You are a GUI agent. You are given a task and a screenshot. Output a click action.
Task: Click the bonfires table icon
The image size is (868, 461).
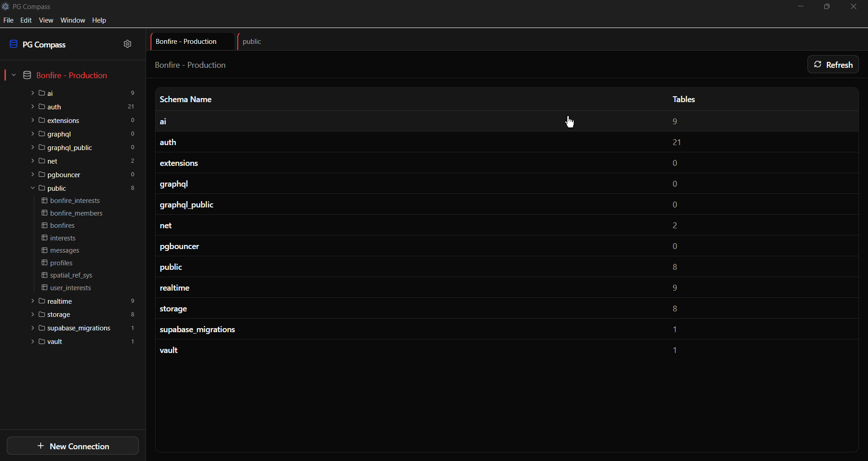(45, 225)
